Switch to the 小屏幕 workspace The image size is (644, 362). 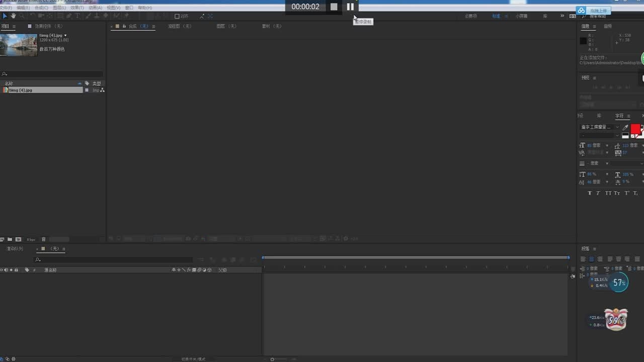(522, 16)
